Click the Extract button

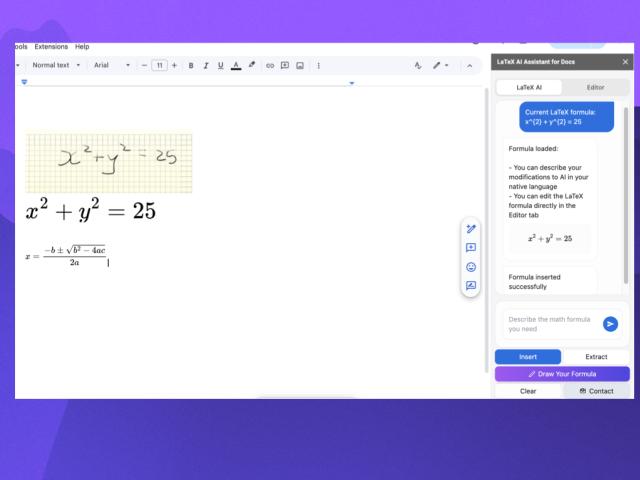click(596, 357)
